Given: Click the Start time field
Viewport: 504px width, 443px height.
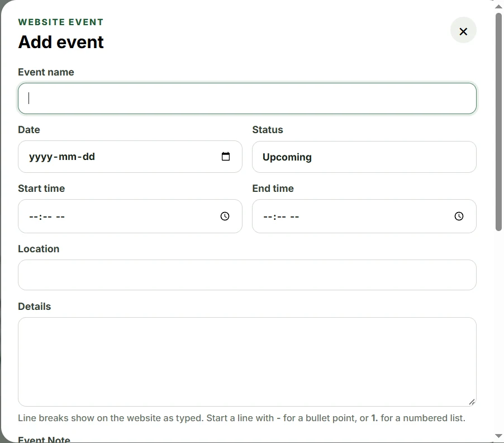Looking at the screenshot, I should pos(130,216).
